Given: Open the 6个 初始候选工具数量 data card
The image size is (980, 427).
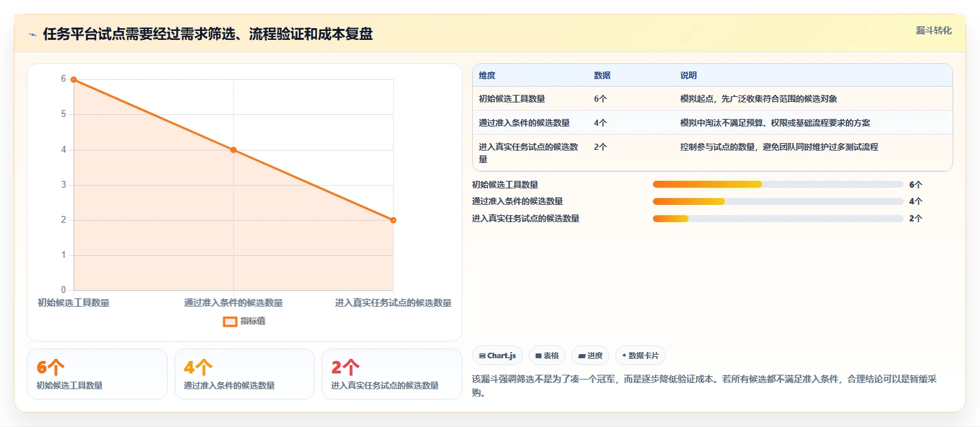Looking at the screenshot, I should point(97,374).
